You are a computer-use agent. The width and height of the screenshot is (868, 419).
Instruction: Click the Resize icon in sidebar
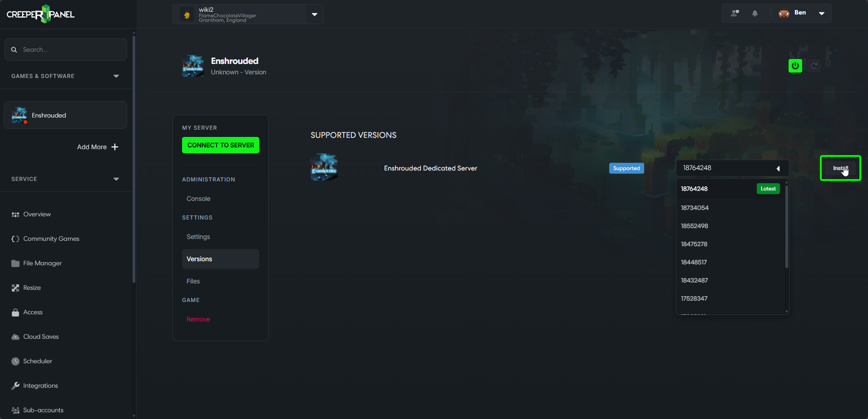pyautogui.click(x=15, y=288)
